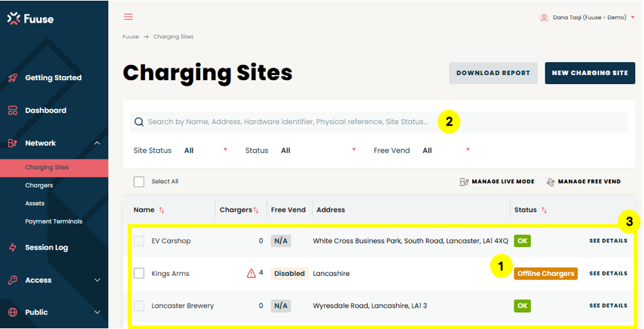Screen dimensions: 644x329
Task: Click the Manage Live Mode button
Action: pyautogui.click(x=497, y=181)
